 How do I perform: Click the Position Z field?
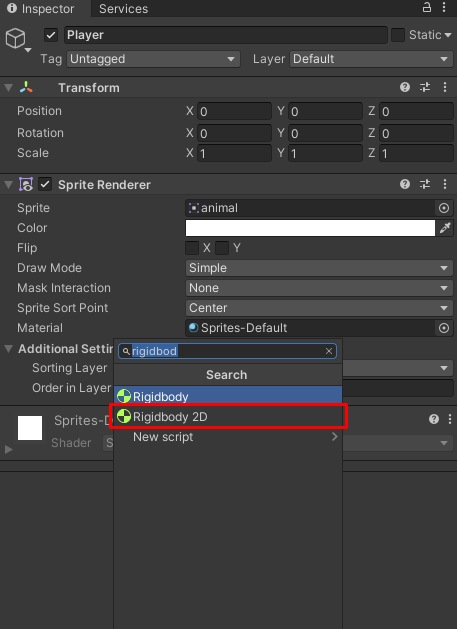(416, 111)
